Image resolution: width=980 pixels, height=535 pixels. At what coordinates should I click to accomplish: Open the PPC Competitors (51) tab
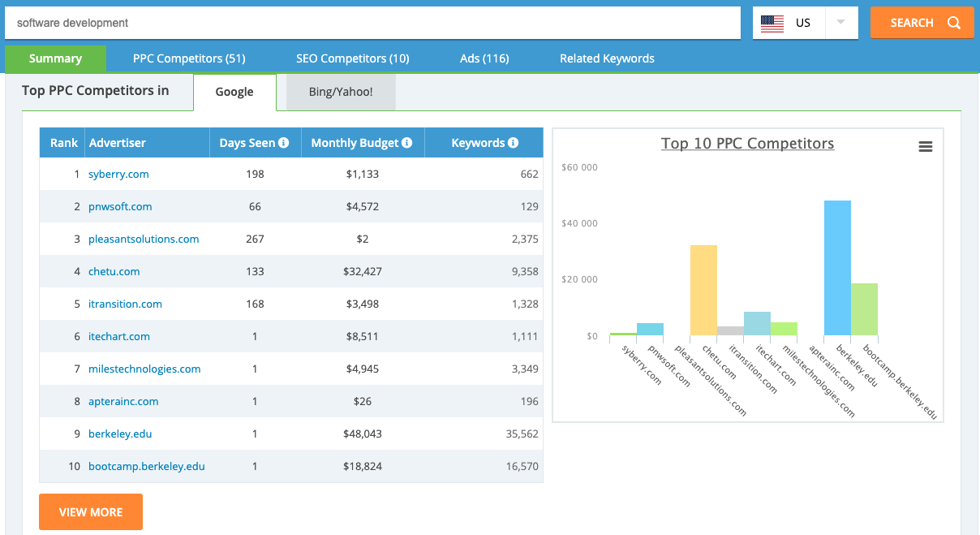point(189,58)
